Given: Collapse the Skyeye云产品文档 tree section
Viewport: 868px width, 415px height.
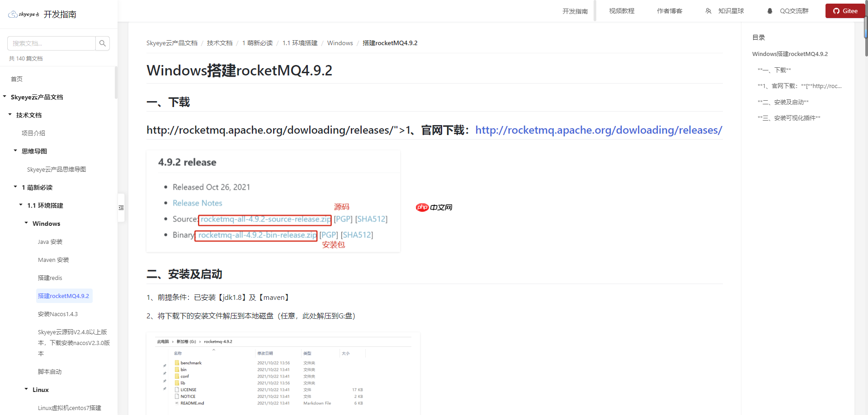Looking at the screenshot, I should click(4, 97).
